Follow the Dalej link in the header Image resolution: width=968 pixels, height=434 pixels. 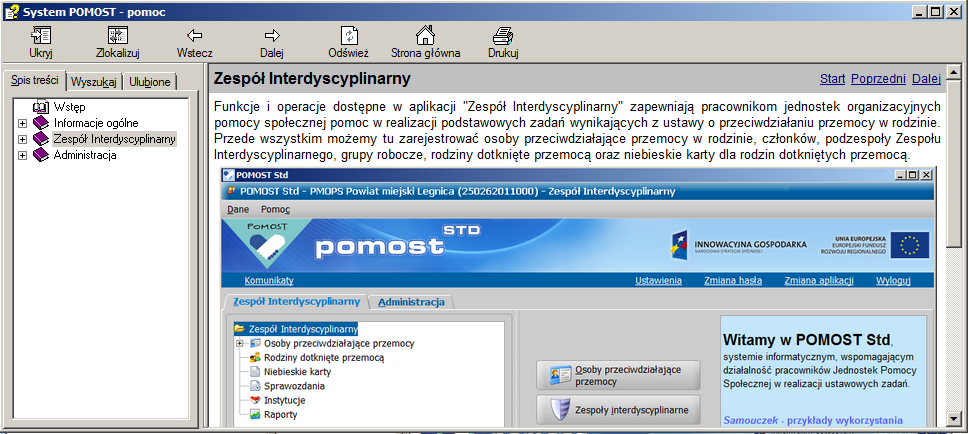pyautogui.click(x=927, y=79)
